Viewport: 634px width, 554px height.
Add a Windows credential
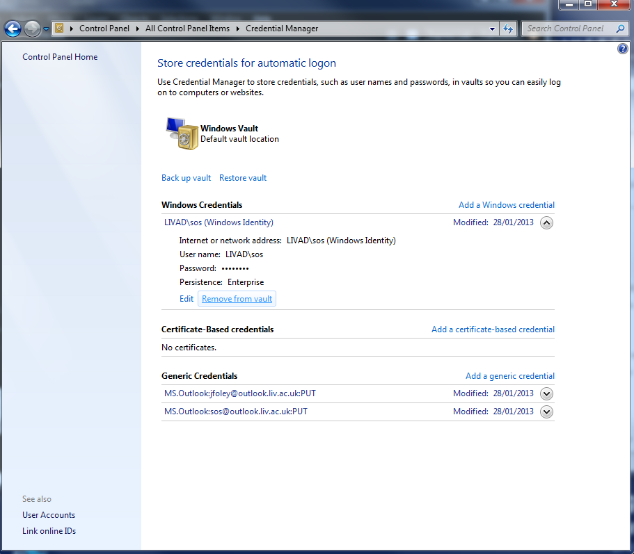(506, 205)
